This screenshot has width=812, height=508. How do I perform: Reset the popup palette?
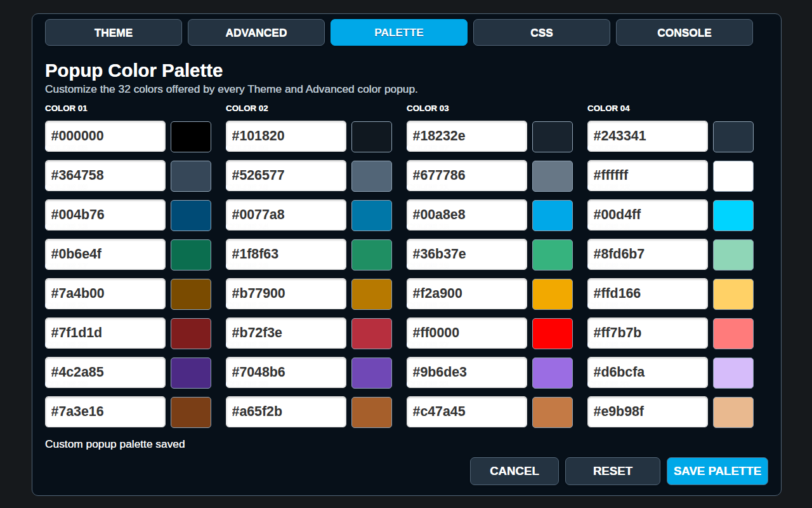pyautogui.click(x=613, y=471)
